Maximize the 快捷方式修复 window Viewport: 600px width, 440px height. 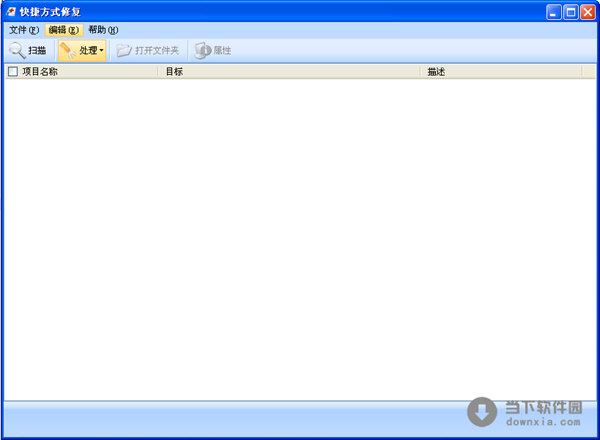point(571,12)
